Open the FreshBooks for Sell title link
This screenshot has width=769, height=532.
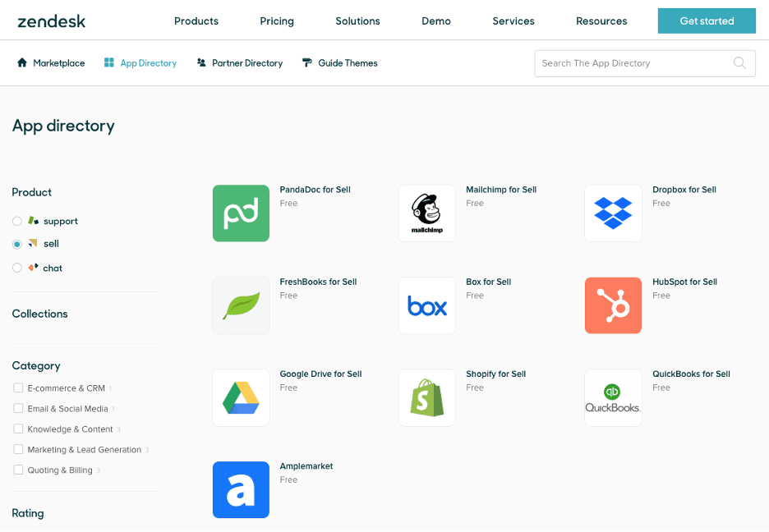click(318, 282)
